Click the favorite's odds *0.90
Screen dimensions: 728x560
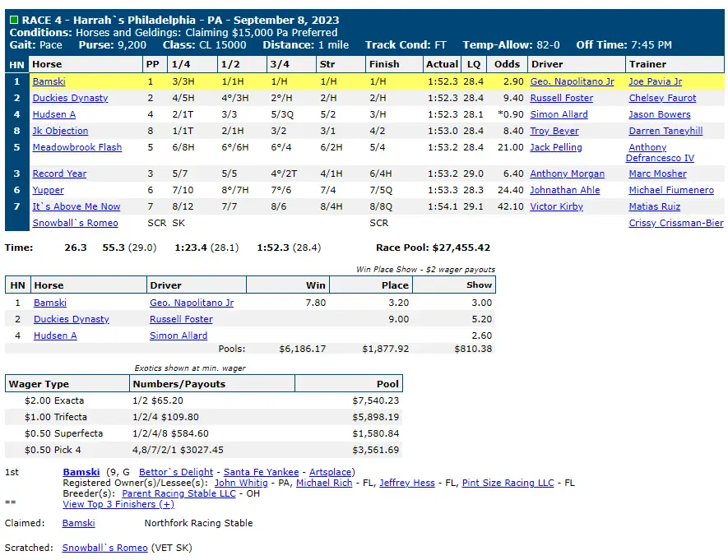[511, 114]
